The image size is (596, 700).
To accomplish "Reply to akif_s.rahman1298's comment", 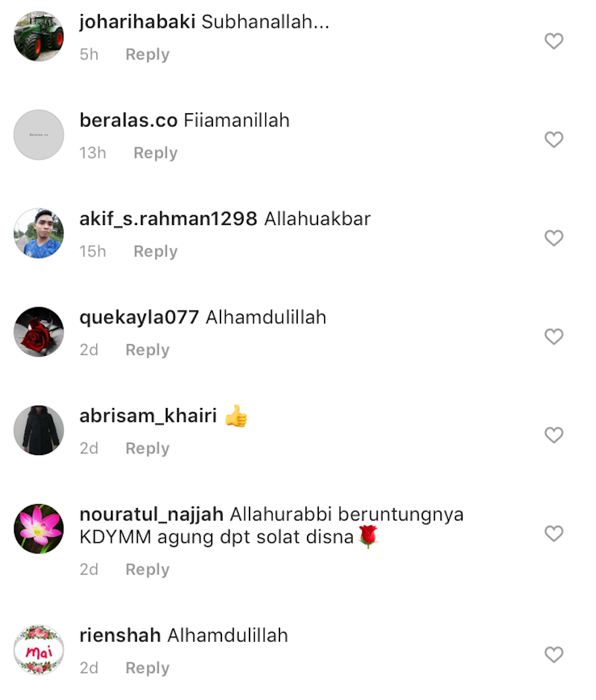I will click(156, 252).
